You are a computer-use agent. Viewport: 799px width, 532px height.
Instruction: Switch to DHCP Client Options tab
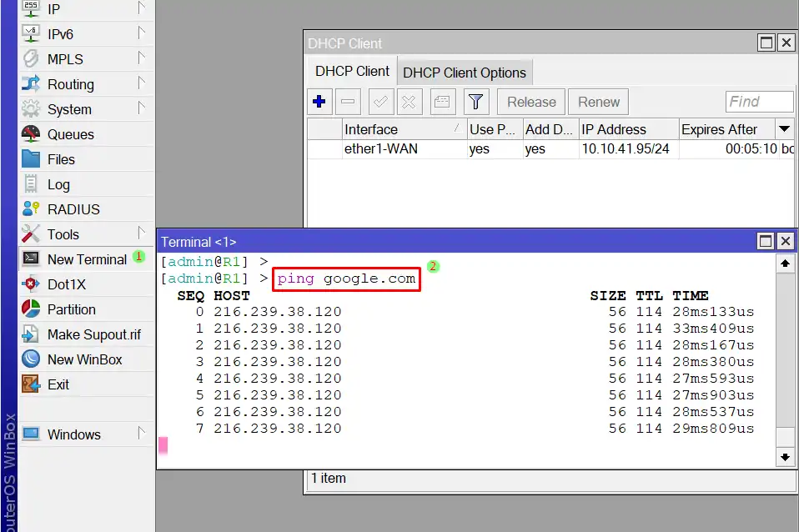pyautogui.click(x=465, y=73)
